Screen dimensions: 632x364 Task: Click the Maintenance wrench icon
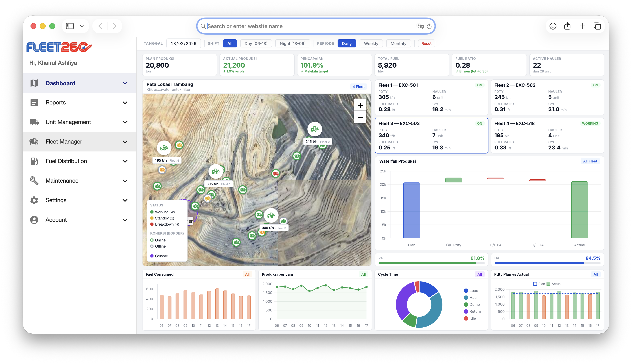click(34, 181)
